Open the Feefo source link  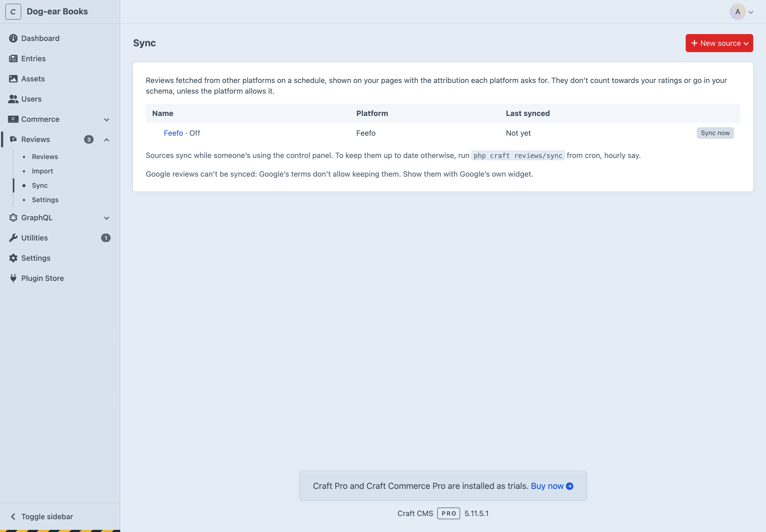click(x=173, y=133)
